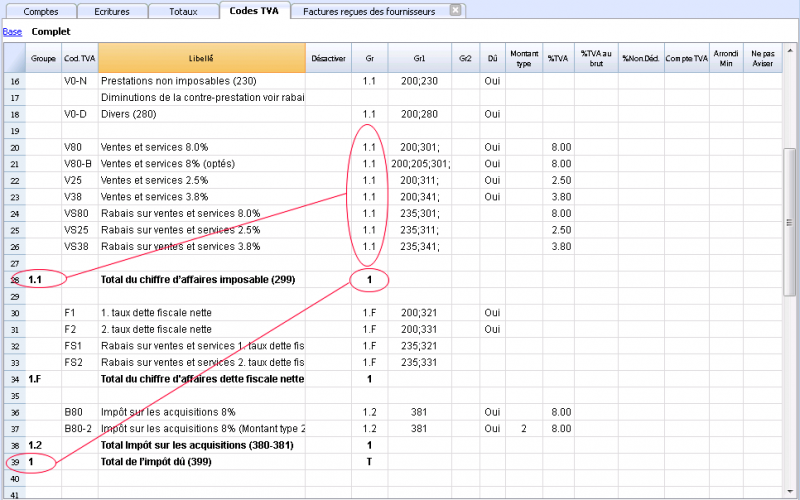
Task: Select row header number 39
Action: tap(15, 462)
